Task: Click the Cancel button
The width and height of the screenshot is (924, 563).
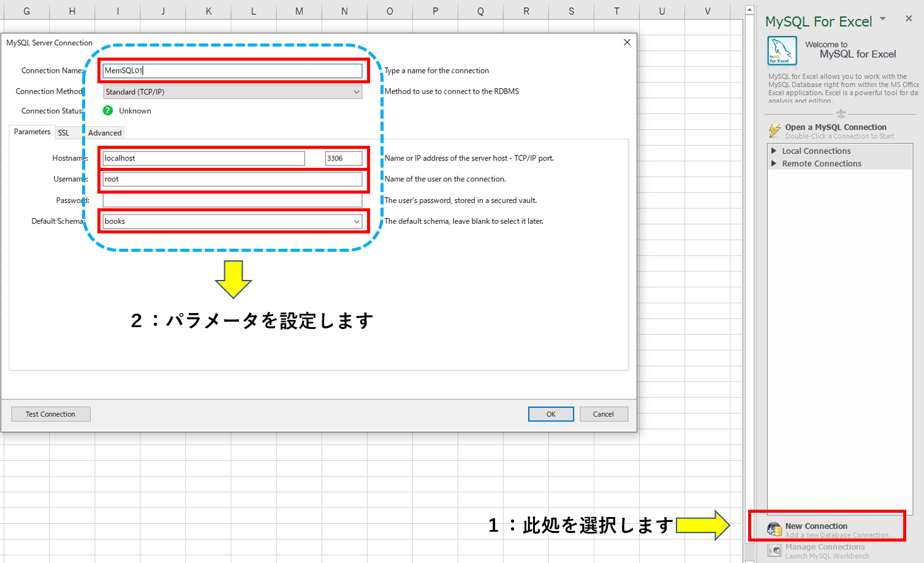Action: [x=604, y=414]
